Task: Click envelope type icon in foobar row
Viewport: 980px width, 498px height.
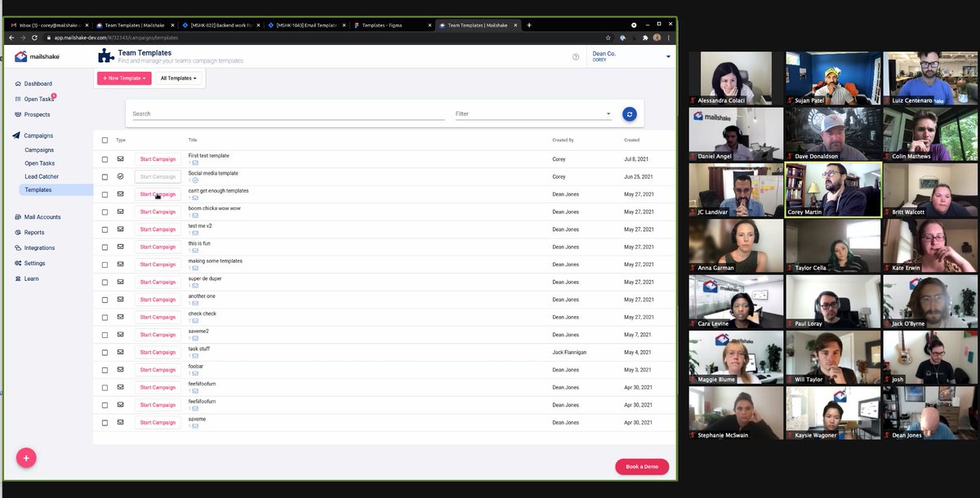Action: click(x=120, y=370)
